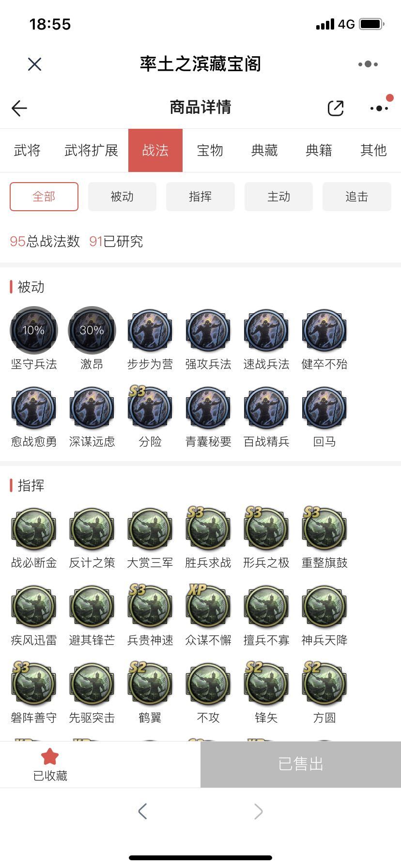Filter skills by 指挥
This screenshot has height=868, width=401.
[x=200, y=197]
